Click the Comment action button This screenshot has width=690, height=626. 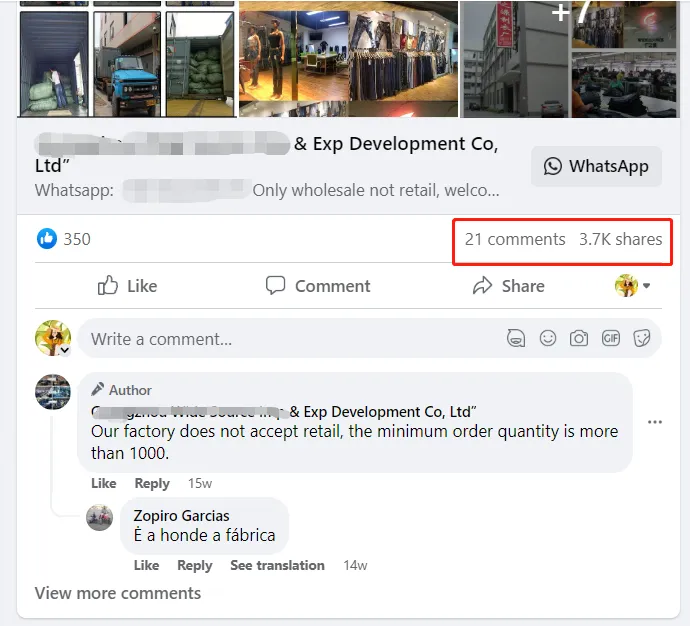pos(318,286)
